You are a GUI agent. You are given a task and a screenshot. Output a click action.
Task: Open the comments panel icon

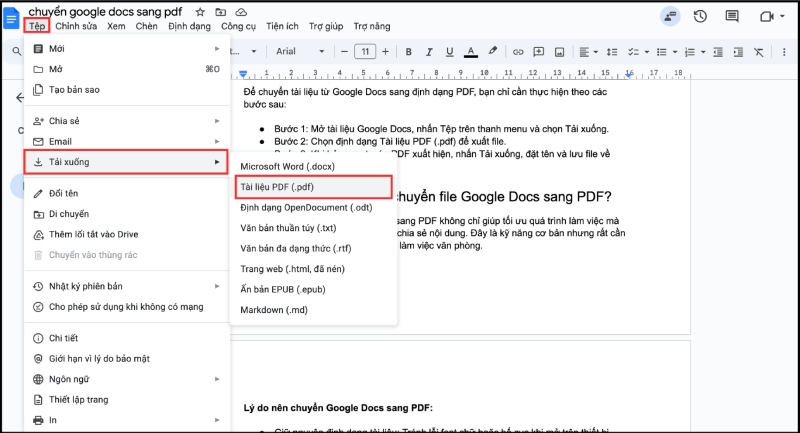732,16
